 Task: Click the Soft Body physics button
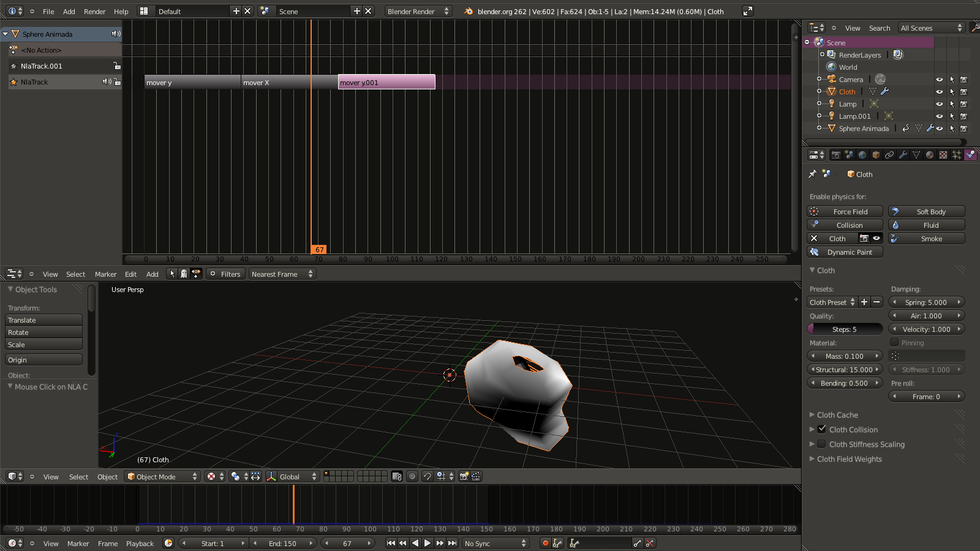coord(926,211)
